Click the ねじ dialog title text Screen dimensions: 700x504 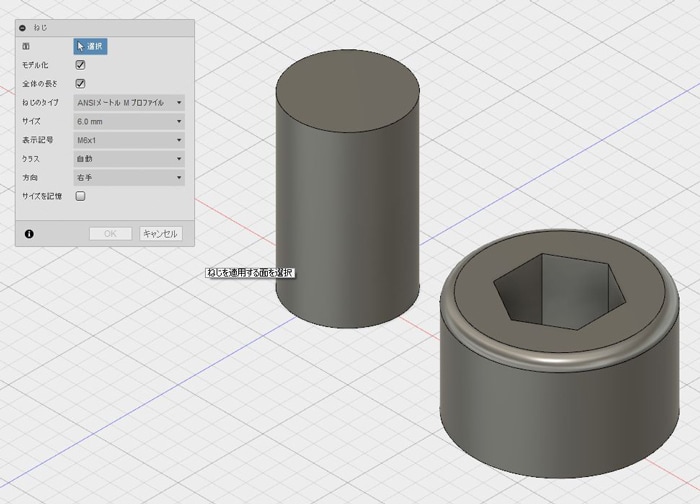[x=40, y=28]
